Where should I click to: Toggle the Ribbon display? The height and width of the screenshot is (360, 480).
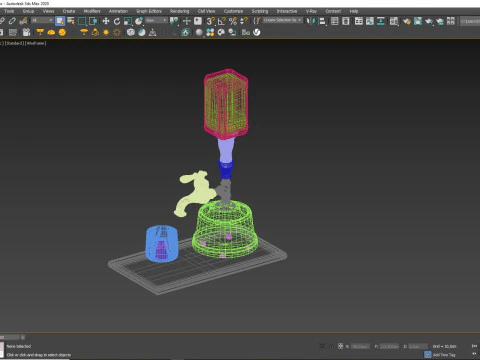coord(359,21)
